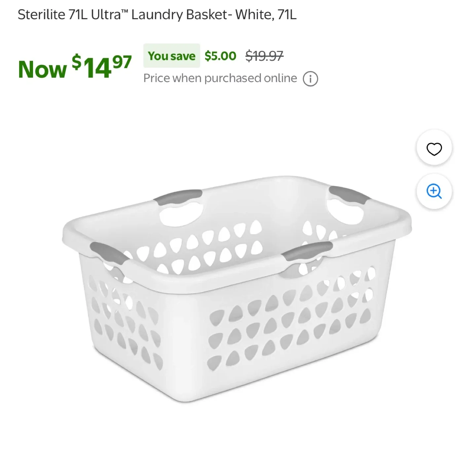Click the info icon next to price text
Screen dimensions: 474x476
pyautogui.click(x=310, y=78)
